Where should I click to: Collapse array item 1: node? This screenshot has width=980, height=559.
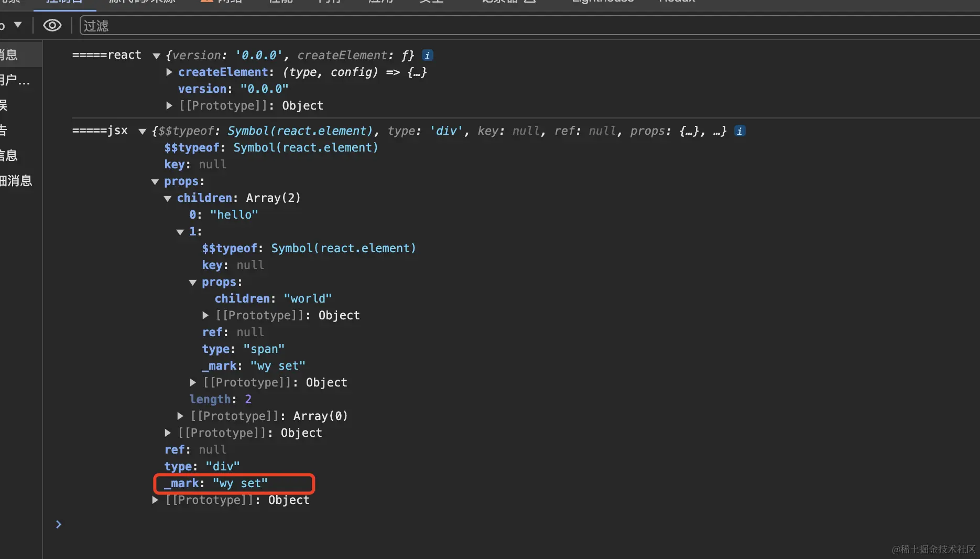pyautogui.click(x=180, y=232)
